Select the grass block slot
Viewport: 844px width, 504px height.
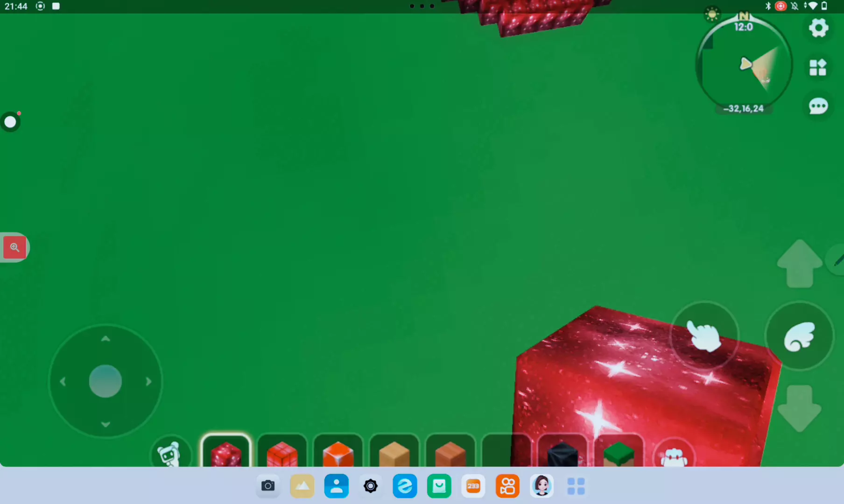coord(619,452)
